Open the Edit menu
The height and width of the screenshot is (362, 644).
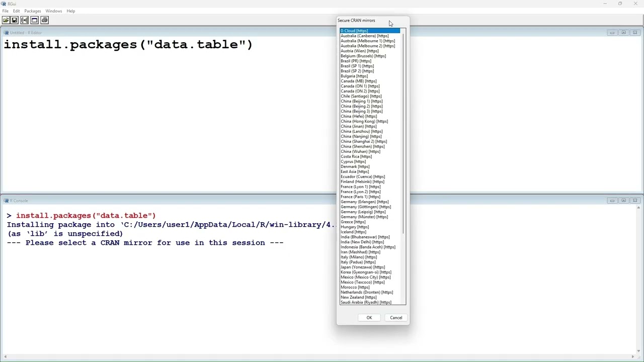tap(17, 11)
